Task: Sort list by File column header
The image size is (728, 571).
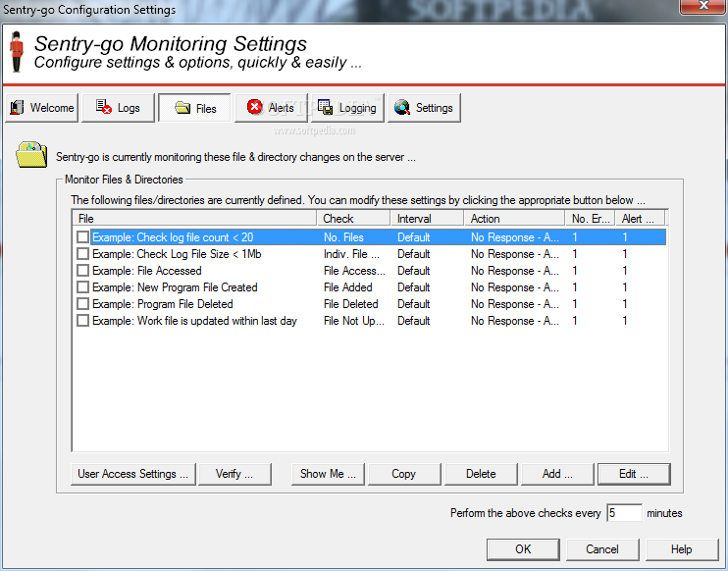Action: point(194,219)
